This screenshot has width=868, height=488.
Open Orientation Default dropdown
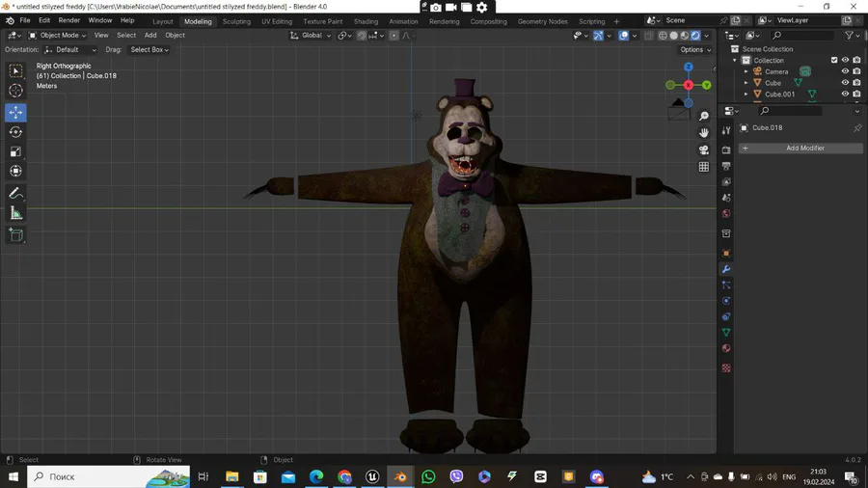(x=70, y=50)
